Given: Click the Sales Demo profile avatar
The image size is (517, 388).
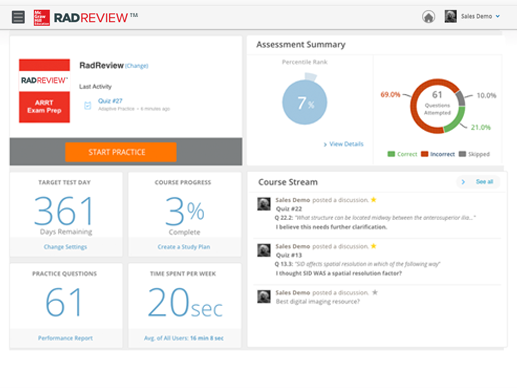Looking at the screenshot, I should coord(450,16).
